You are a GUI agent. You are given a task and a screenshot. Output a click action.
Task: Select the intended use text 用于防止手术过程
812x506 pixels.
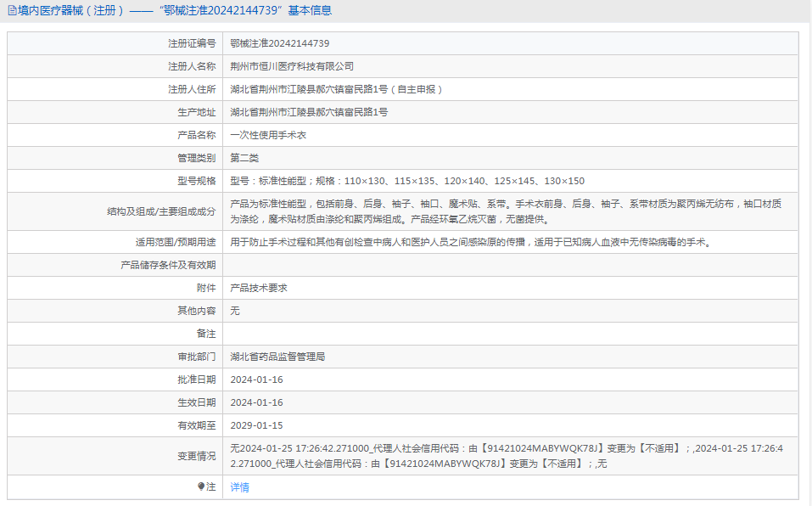click(x=472, y=242)
